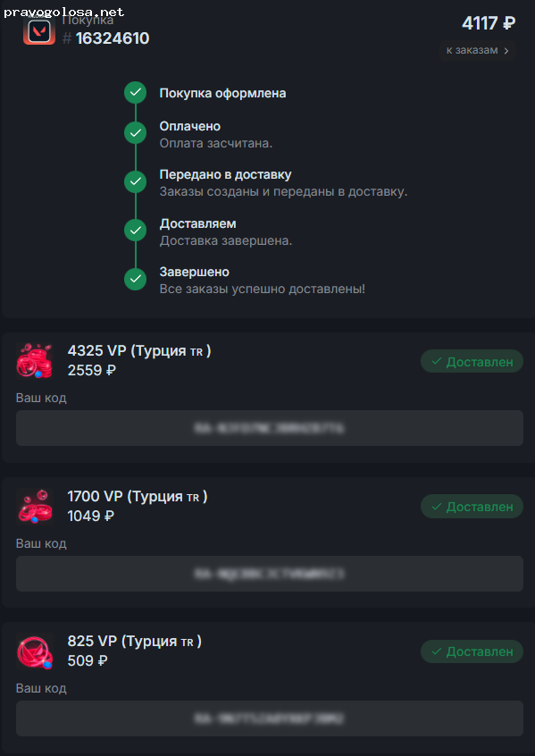The image size is (535, 756).
Task: Click the 'Доставлен' badge on 825 VP
Action: click(x=472, y=651)
